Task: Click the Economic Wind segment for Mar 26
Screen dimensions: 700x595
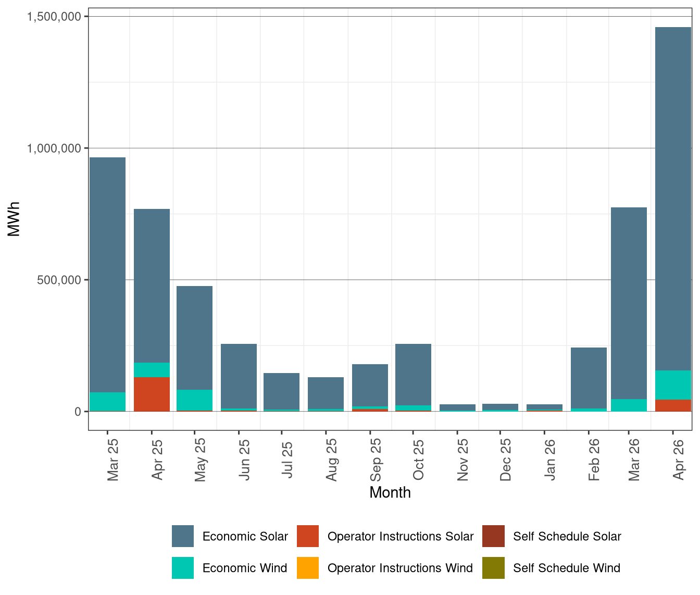Action: [x=629, y=405]
